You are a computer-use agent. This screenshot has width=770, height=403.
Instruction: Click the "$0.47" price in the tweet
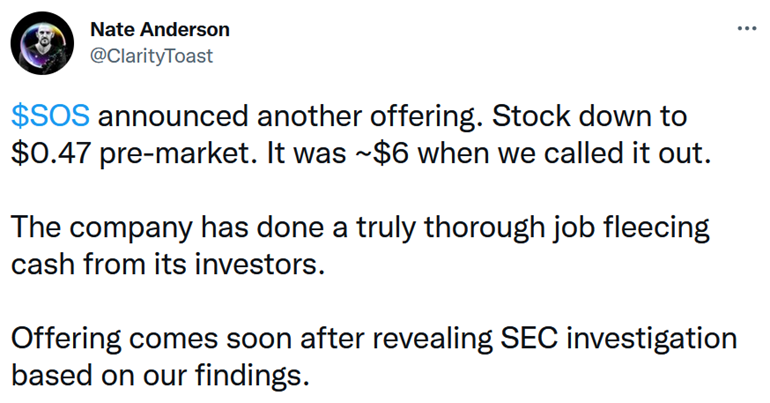(51, 153)
